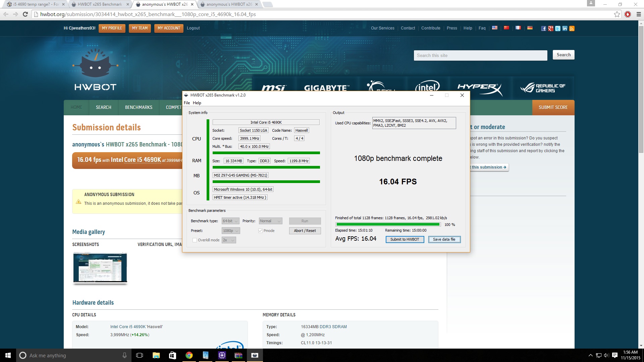Open the Action Center notifications icon
The height and width of the screenshot is (362, 644).
pyautogui.click(x=615, y=355)
